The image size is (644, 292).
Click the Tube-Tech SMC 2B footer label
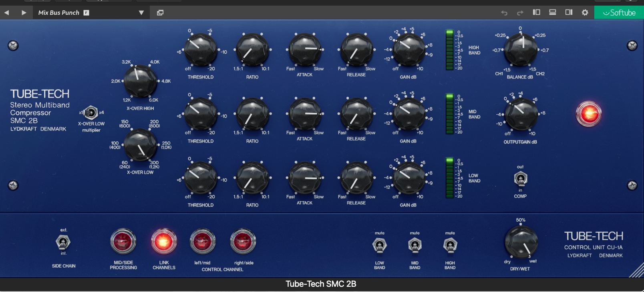[321, 284]
